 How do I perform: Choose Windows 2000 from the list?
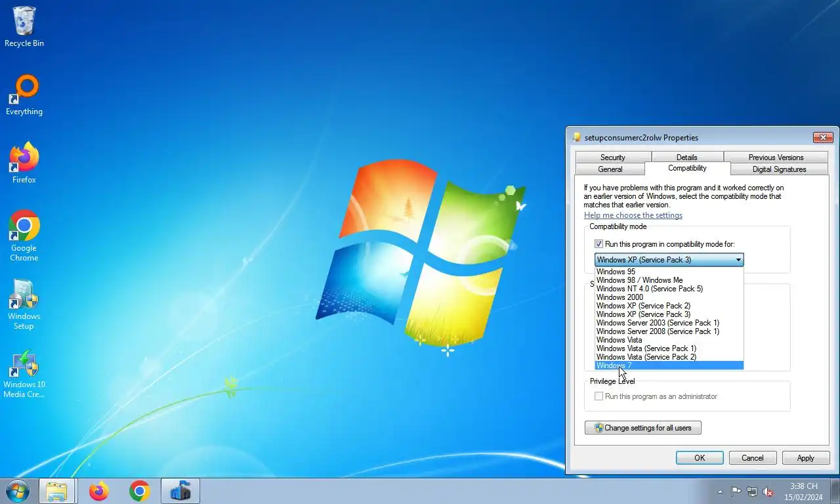point(669,297)
